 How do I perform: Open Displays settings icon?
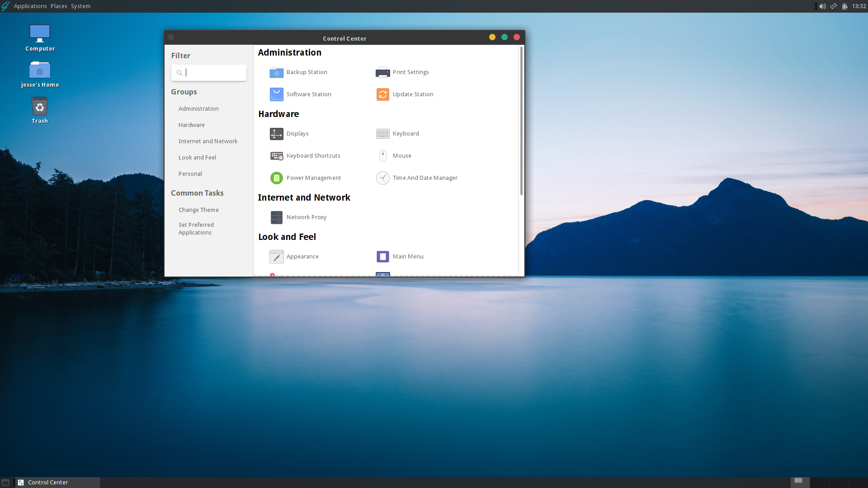(276, 134)
